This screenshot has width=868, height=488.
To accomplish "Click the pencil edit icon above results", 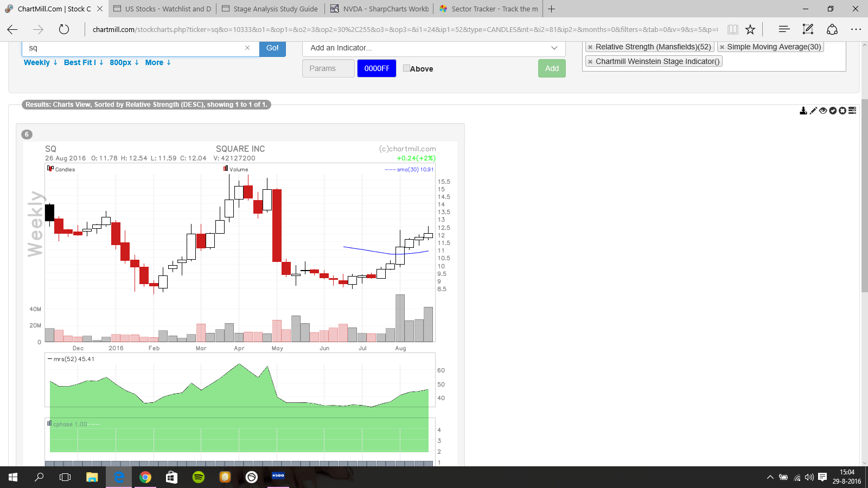I will pyautogui.click(x=813, y=111).
